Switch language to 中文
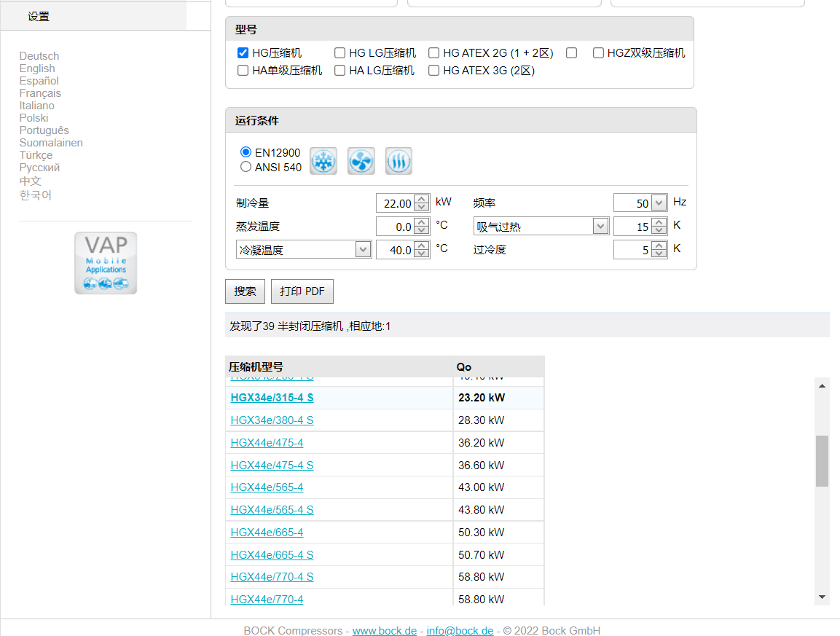The image size is (840, 636). (x=30, y=181)
